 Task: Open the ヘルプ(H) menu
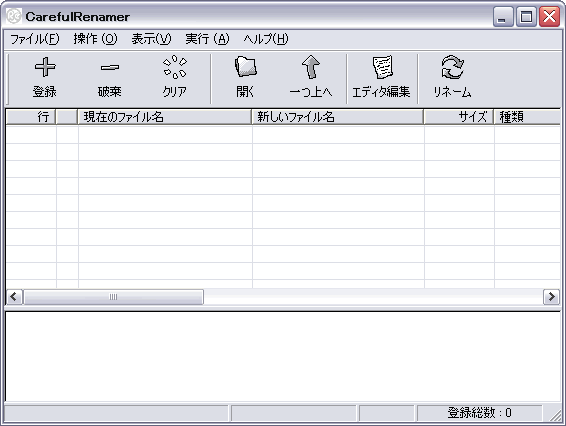click(266, 39)
